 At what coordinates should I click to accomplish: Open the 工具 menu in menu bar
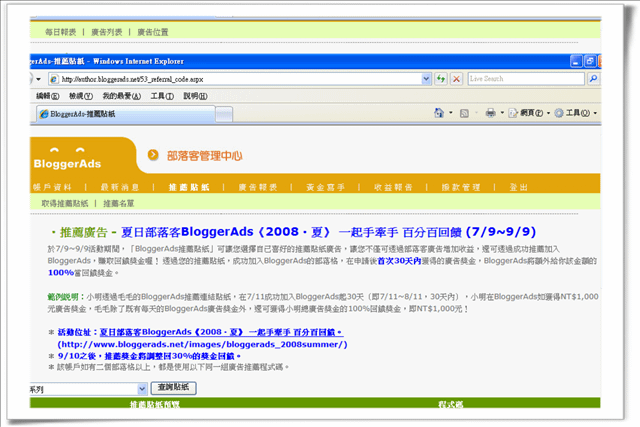point(162,96)
